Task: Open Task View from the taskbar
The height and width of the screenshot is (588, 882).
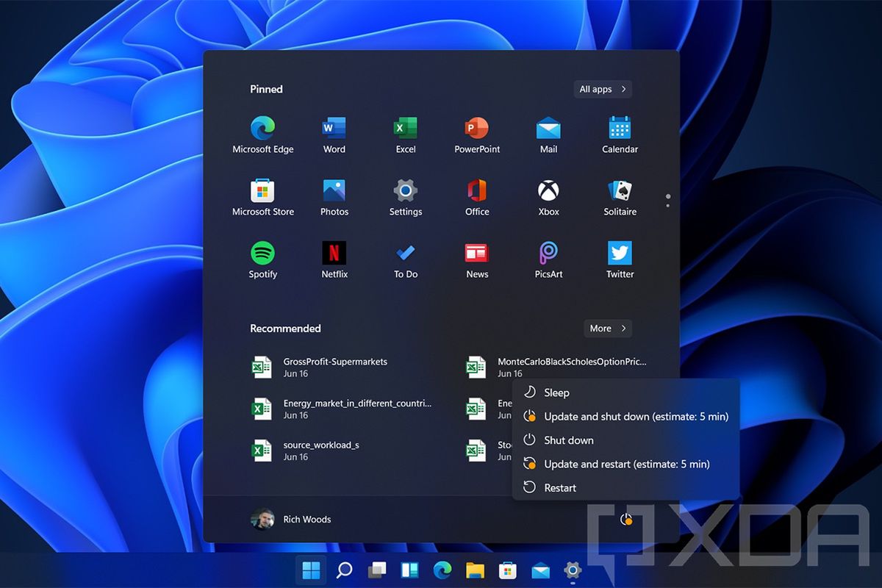Action: tap(376, 570)
